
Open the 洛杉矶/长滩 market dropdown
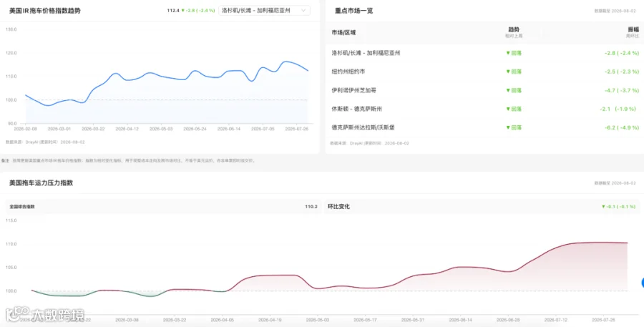(264, 11)
